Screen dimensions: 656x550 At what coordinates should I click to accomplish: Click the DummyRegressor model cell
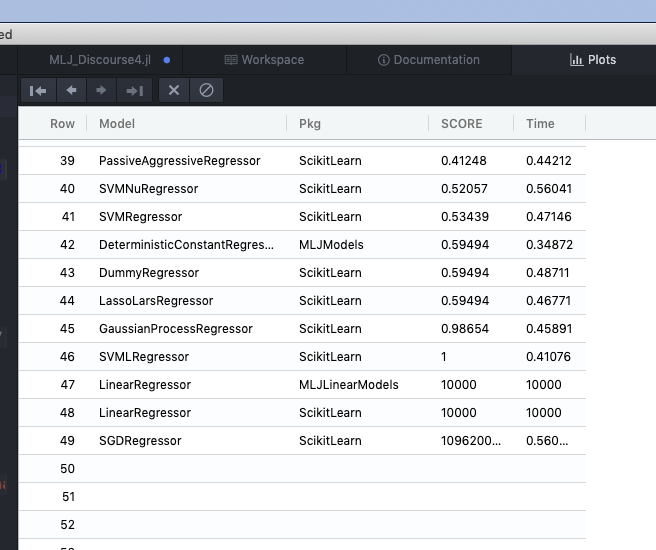coord(149,273)
